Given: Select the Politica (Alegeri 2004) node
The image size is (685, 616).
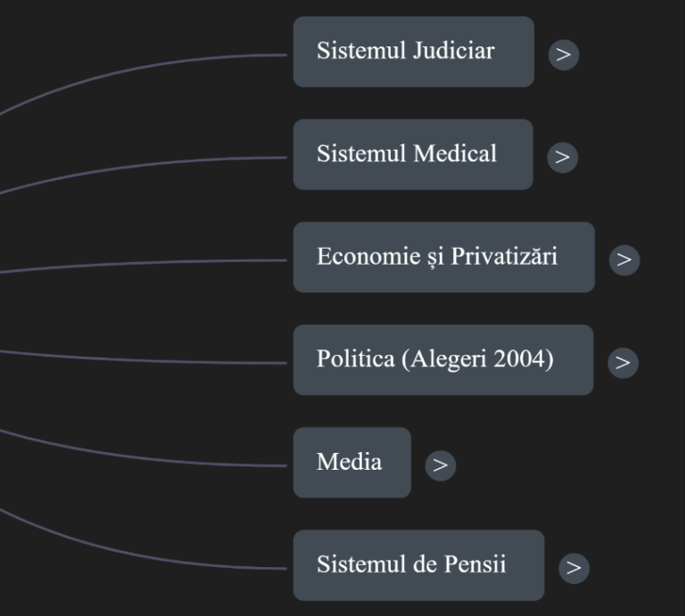Looking at the screenshot, I should [443, 360].
